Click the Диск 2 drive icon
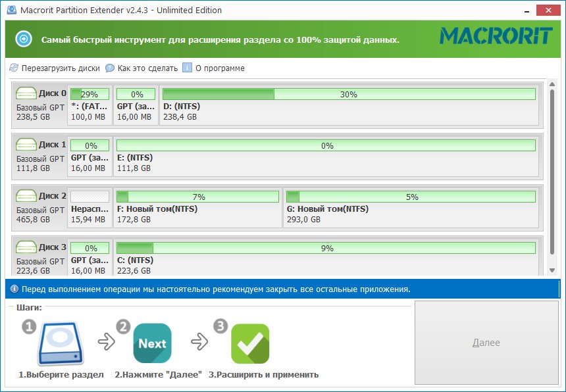566x392 pixels. (26, 196)
